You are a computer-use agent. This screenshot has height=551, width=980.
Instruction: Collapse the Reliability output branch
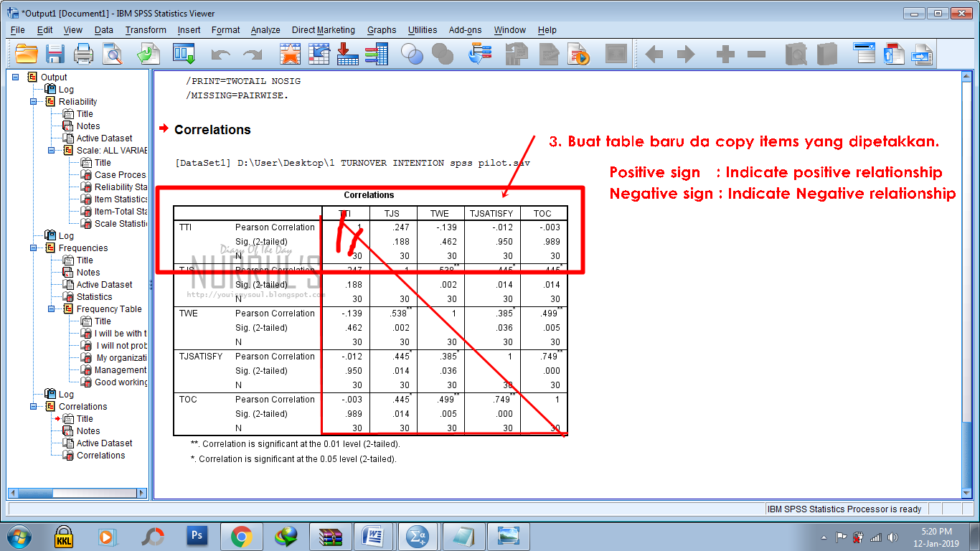coord(32,101)
